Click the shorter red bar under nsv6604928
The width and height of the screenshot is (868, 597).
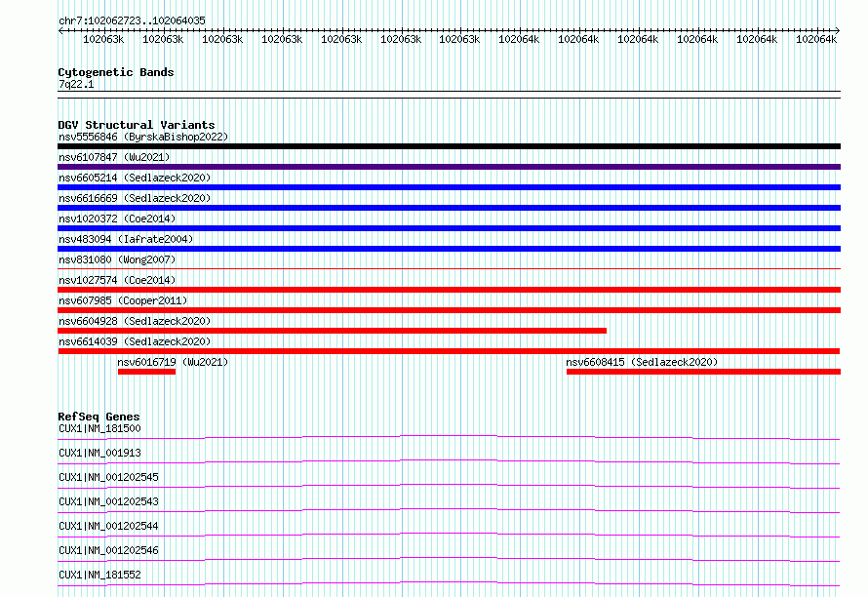pyautogui.click(x=333, y=331)
